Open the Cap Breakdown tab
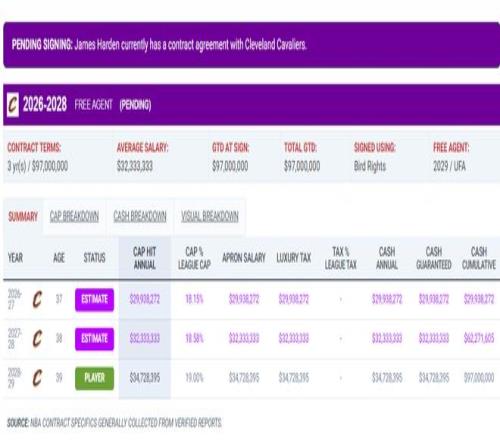This screenshot has width=500, height=440. pos(74,216)
